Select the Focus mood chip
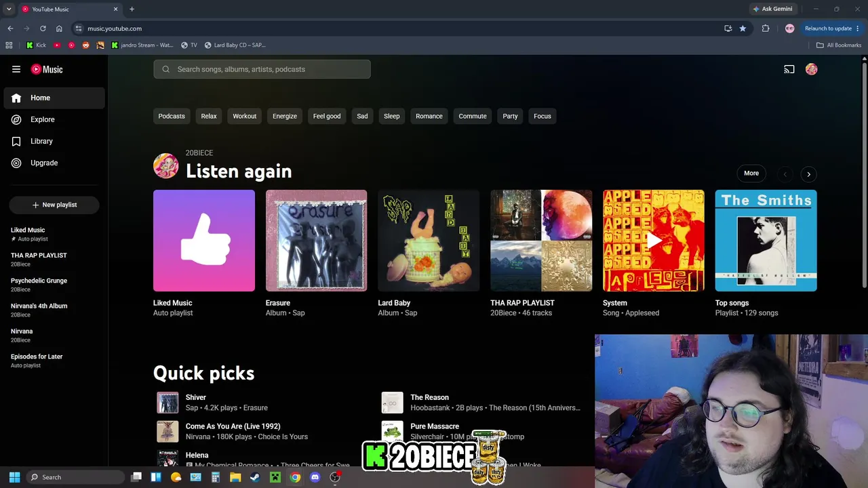Viewport: 868px width, 488px height. (x=542, y=116)
